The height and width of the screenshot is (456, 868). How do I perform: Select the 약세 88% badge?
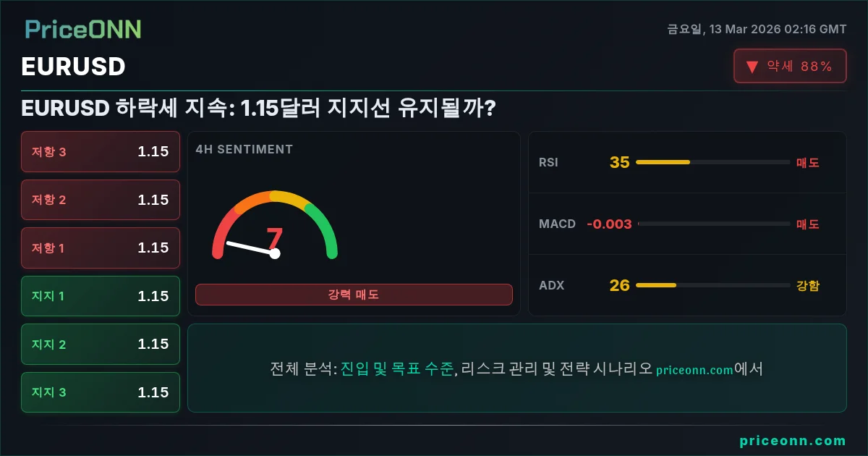coord(790,66)
